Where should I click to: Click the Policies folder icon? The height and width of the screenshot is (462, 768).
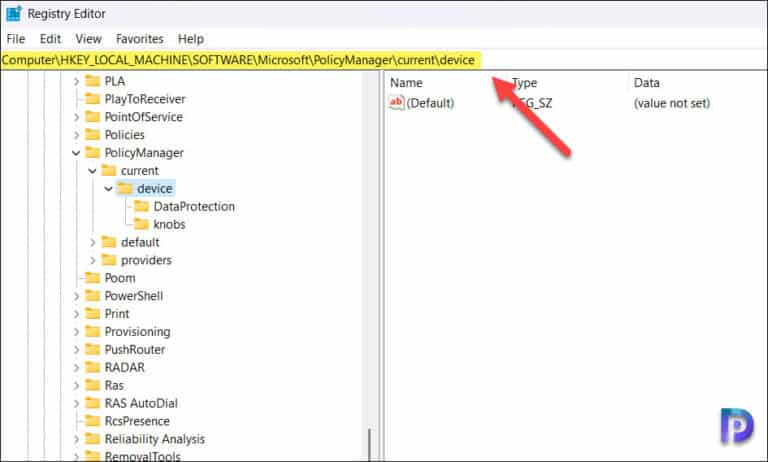click(93, 135)
